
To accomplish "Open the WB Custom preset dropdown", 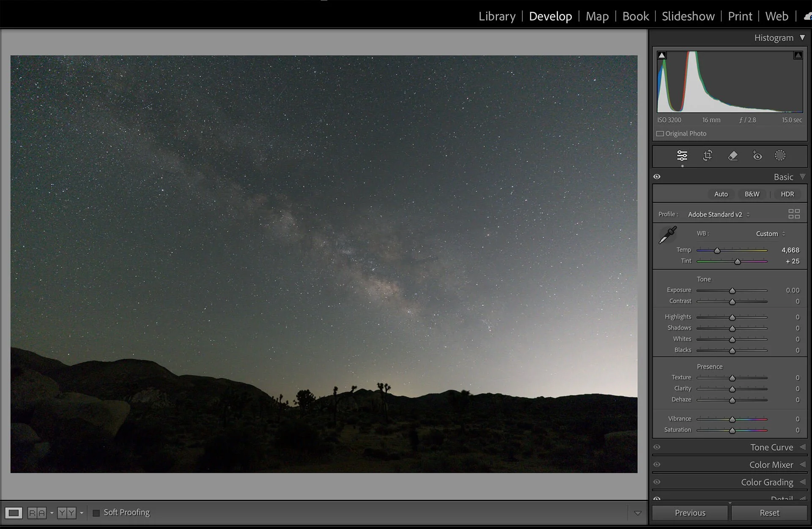I will [x=770, y=234].
